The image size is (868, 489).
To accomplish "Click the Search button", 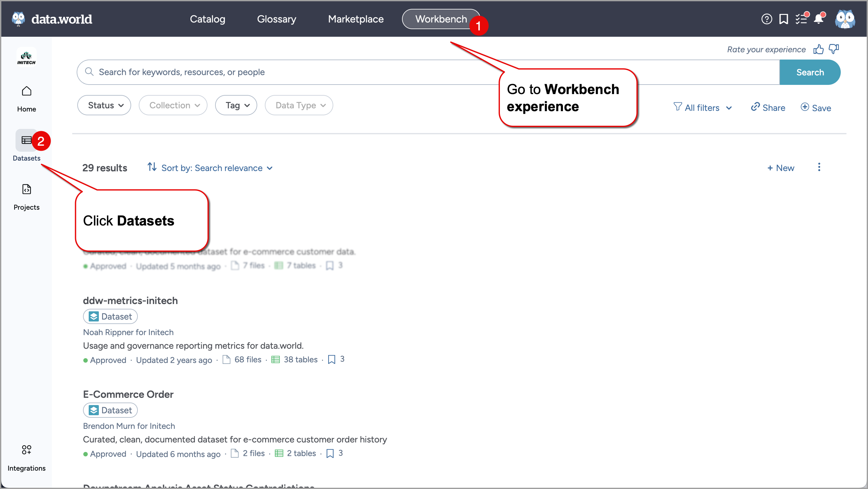I will pos(810,73).
